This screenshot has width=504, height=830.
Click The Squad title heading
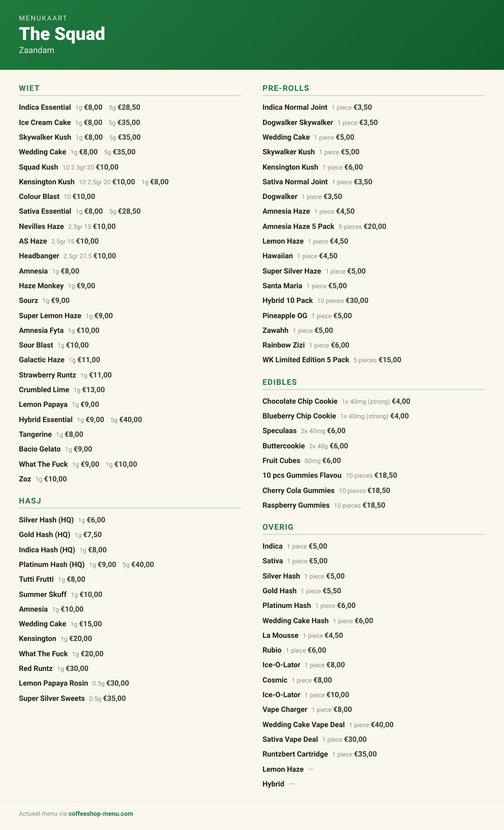pos(62,34)
